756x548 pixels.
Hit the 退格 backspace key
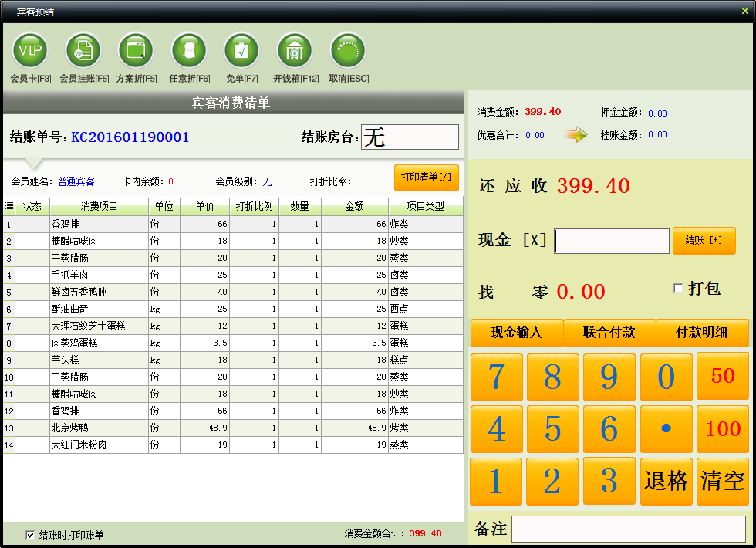pyautogui.click(x=666, y=482)
